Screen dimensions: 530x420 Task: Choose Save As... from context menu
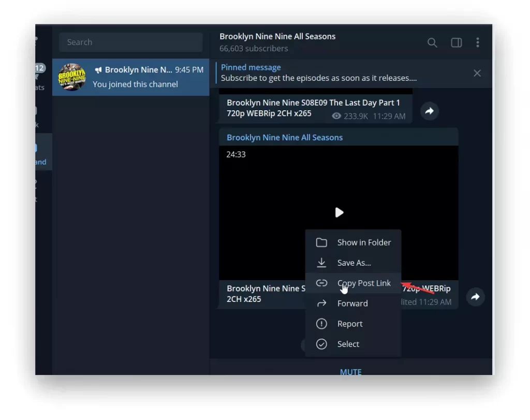click(x=353, y=263)
